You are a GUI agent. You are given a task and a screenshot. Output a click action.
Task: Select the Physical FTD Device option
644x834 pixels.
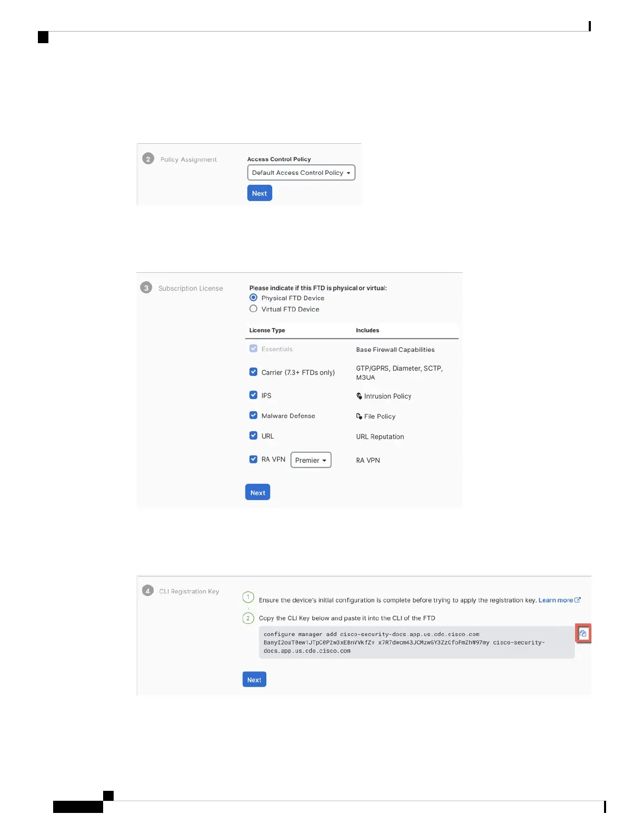coord(254,297)
